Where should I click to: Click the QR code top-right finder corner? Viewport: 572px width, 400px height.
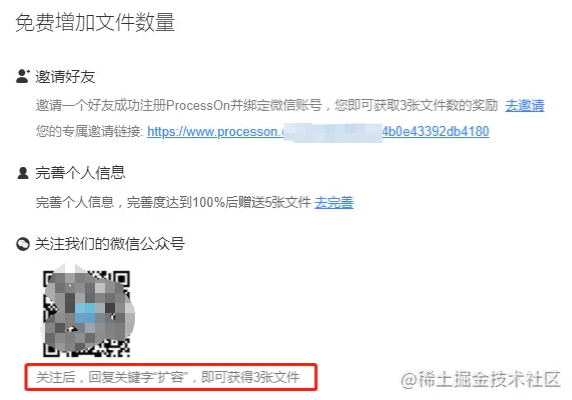click(x=121, y=280)
